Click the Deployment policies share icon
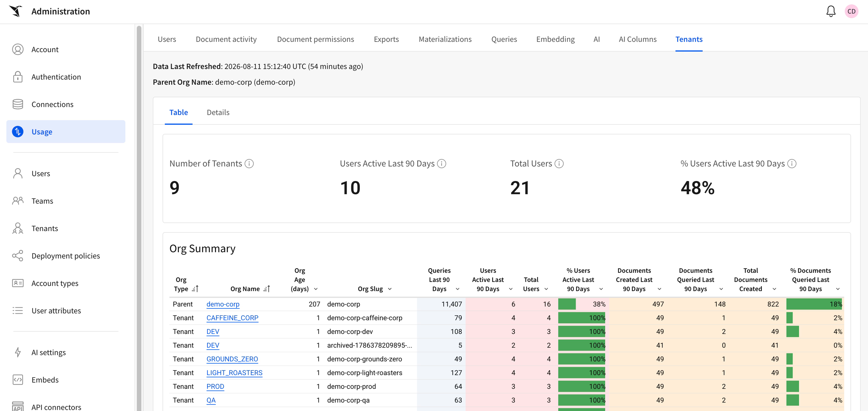Image resolution: width=868 pixels, height=411 pixels. 18,256
